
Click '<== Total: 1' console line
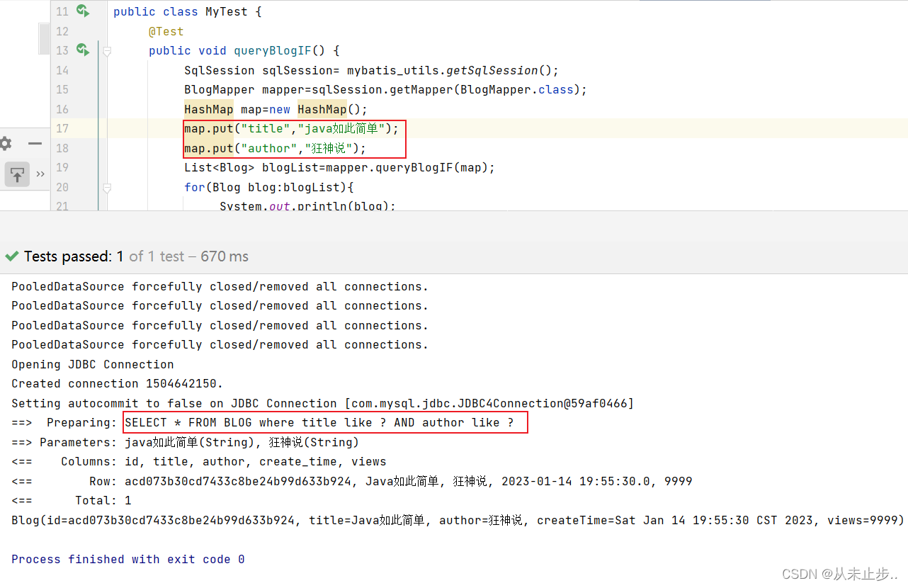[72, 500]
